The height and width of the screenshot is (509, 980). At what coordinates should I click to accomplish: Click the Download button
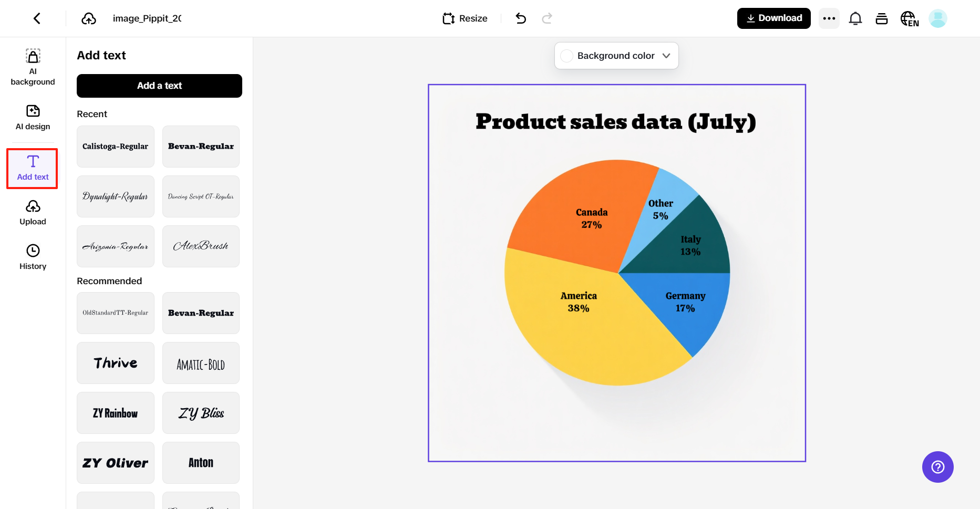point(773,18)
